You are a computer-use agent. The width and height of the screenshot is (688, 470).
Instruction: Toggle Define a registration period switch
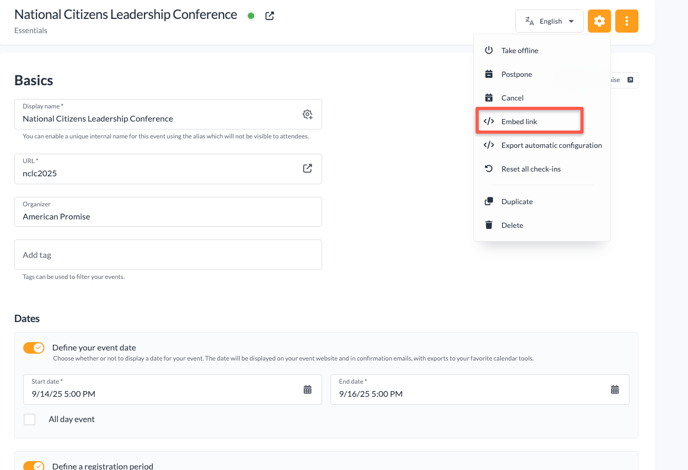click(x=34, y=466)
